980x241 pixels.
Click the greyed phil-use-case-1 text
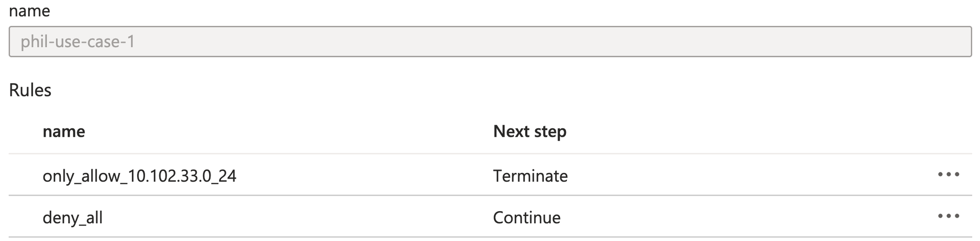tap(78, 42)
